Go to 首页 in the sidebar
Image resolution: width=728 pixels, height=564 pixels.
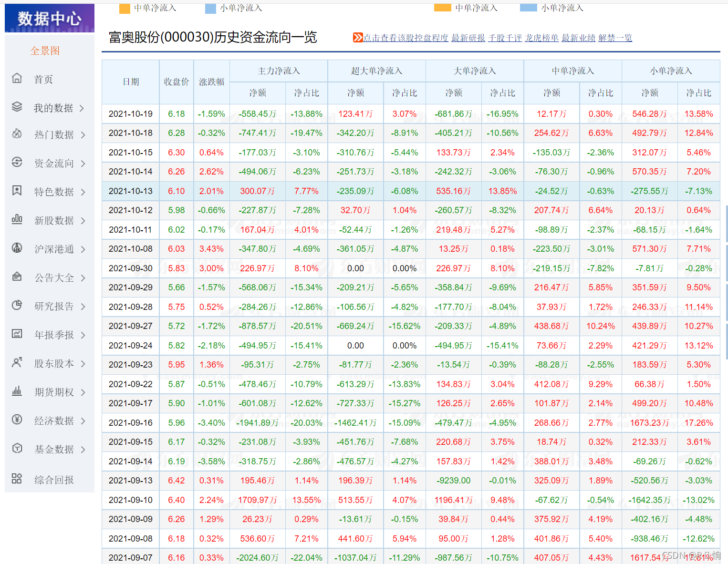point(43,80)
